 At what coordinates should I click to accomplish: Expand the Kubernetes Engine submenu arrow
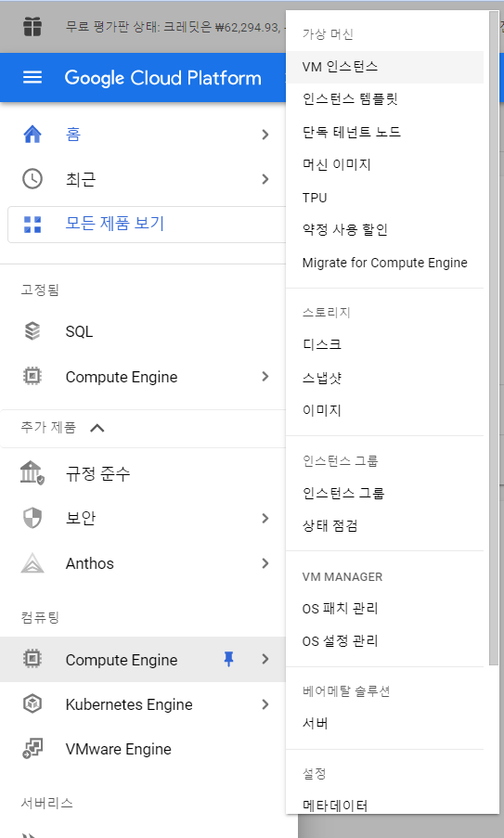pos(265,704)
